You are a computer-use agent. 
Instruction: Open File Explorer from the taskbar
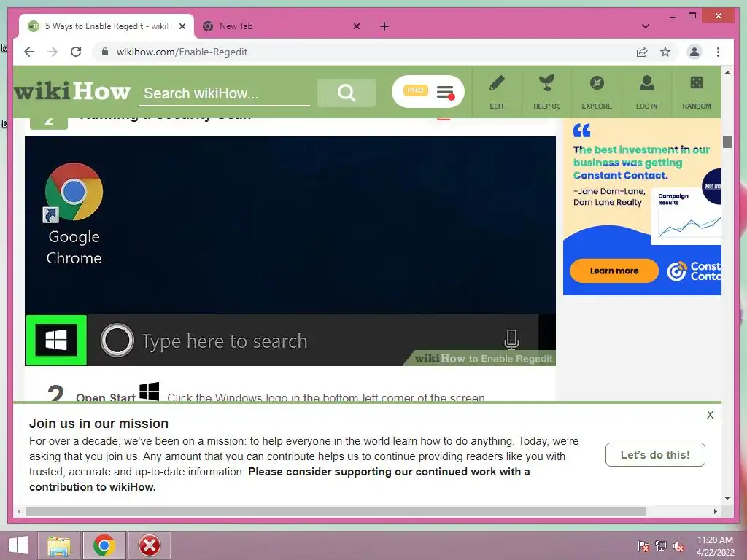coord(59,545)
